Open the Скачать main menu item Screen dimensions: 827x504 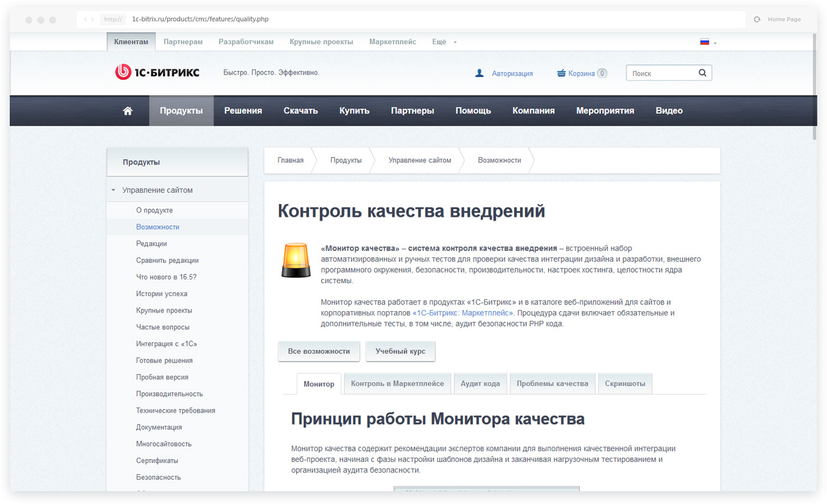(x=301, y=110)
